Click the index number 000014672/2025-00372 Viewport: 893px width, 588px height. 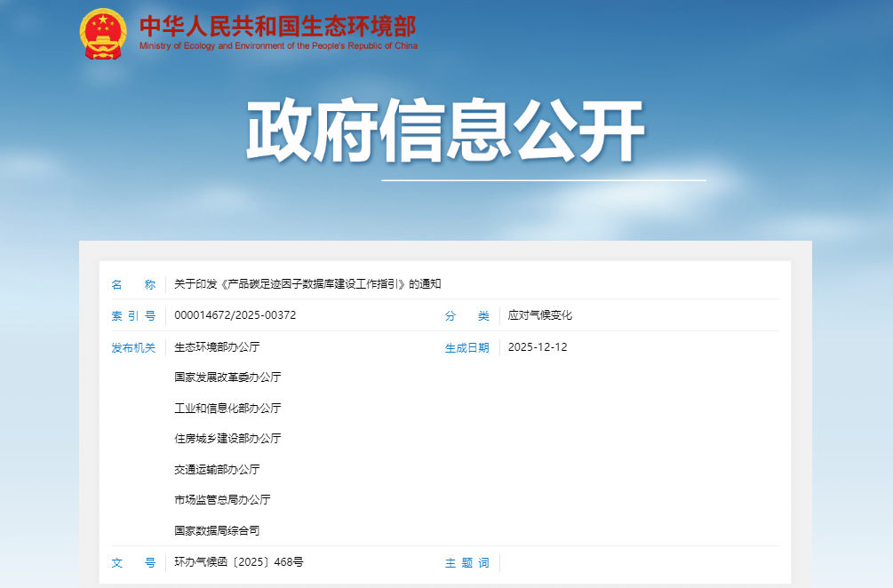[235, 316]
